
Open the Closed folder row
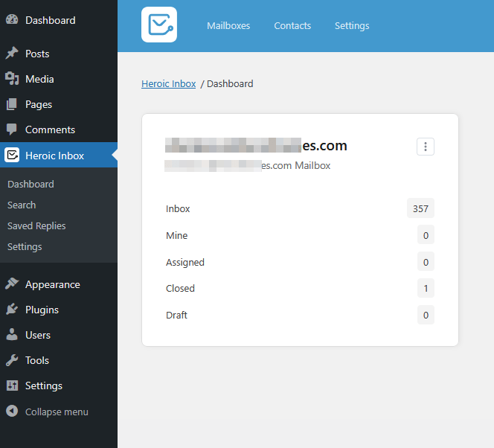(300, 288)
